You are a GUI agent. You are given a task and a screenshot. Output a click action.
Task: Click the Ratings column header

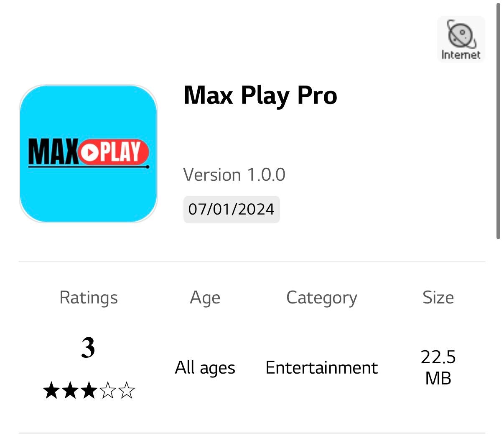[x=89, y=298]
